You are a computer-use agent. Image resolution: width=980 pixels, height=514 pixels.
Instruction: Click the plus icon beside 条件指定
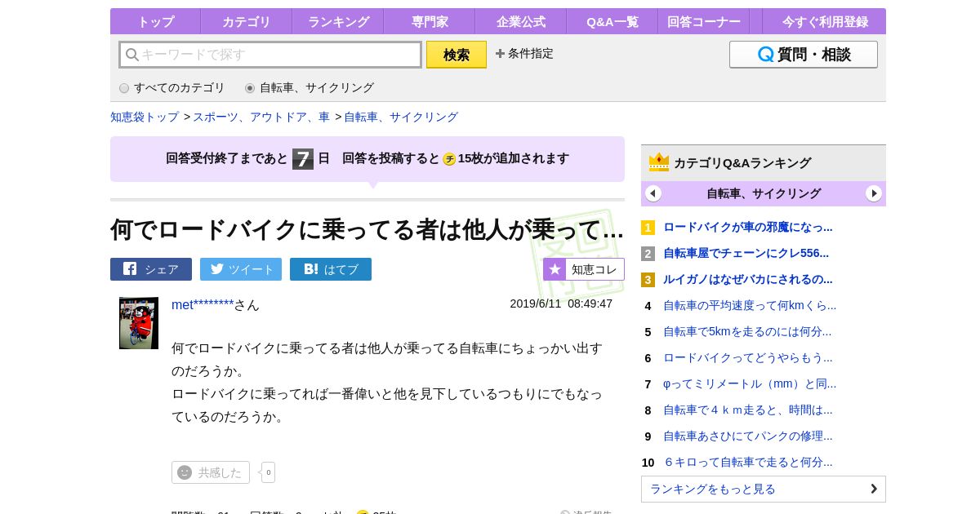pyautogui.click(x=500, y=53)
